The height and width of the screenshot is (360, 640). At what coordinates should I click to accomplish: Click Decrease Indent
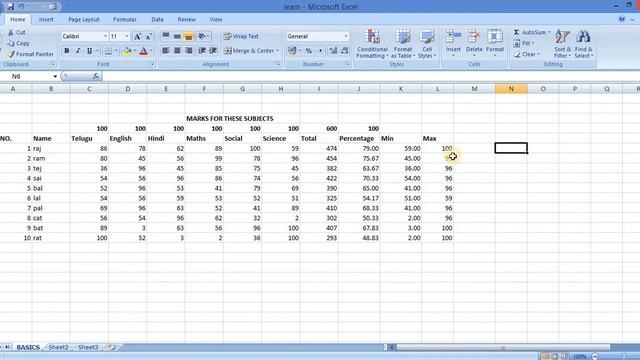click(x=202, y=51)
